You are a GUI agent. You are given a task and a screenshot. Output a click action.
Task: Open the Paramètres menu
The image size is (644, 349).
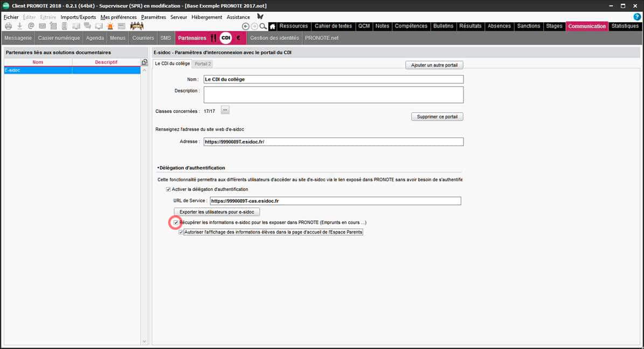(x=154, y=17)
